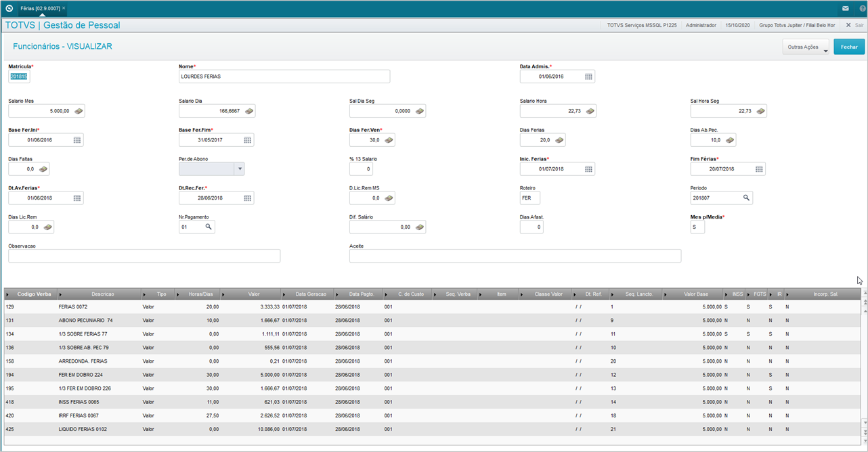Select the INSS FERIAS 0065 row

[432, 402]
